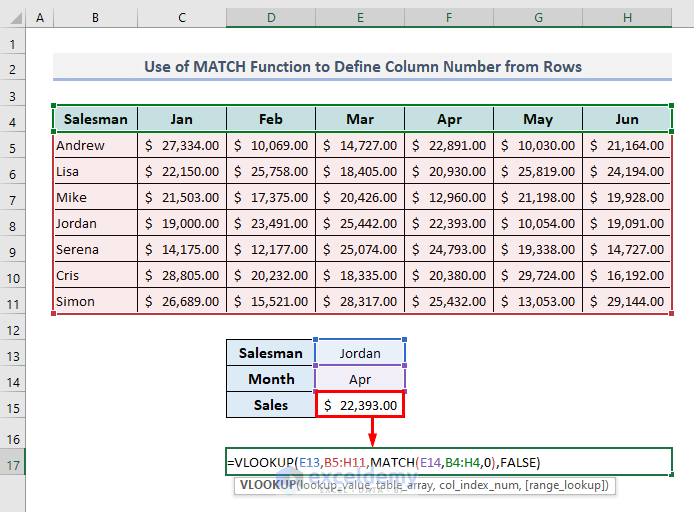Select the Sales result cell E15
This screenshot has width=694, height=512.
pos(360,405)
